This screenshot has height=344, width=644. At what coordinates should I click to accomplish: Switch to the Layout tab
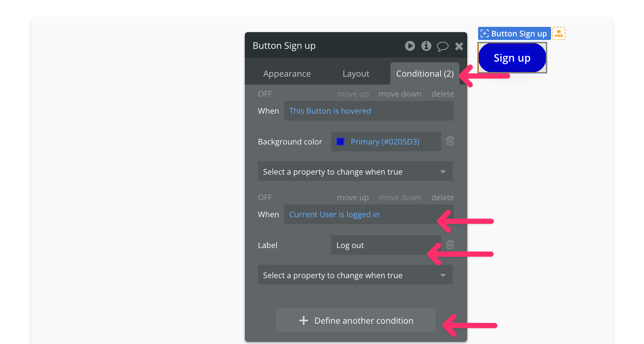(356, 74)
